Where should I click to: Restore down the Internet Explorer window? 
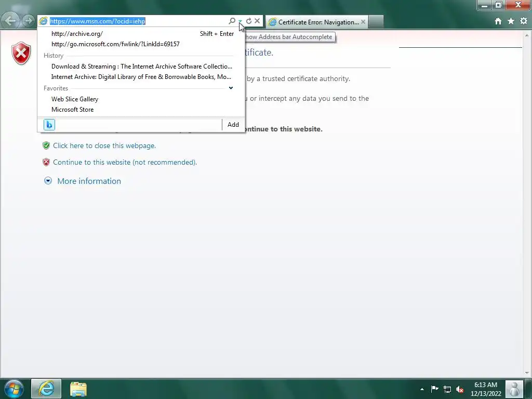[498, 5]
